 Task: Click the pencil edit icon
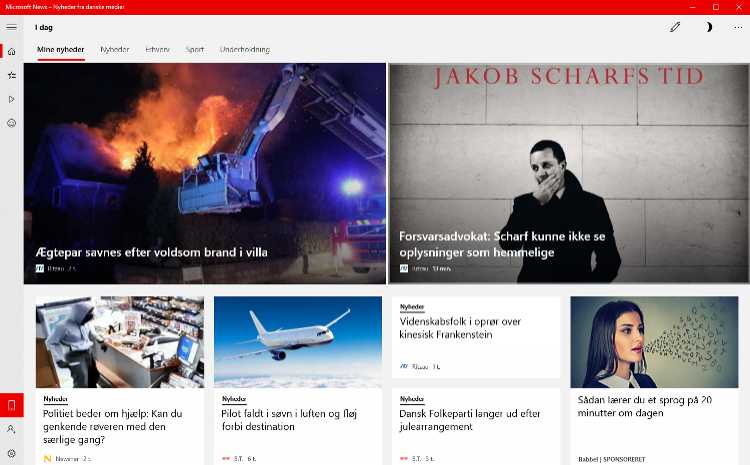click(675, 27)
